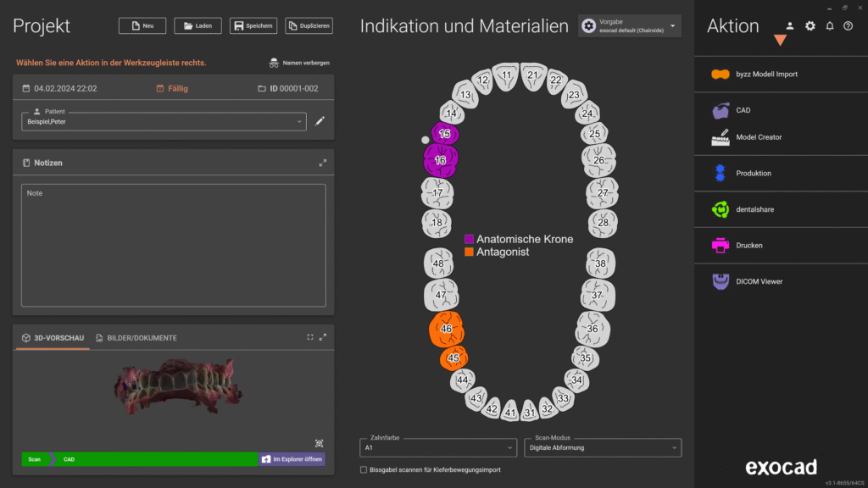Edit patient with the pencil icon
The height and width of the screenshot is (488, 868).
click(320, 122)
